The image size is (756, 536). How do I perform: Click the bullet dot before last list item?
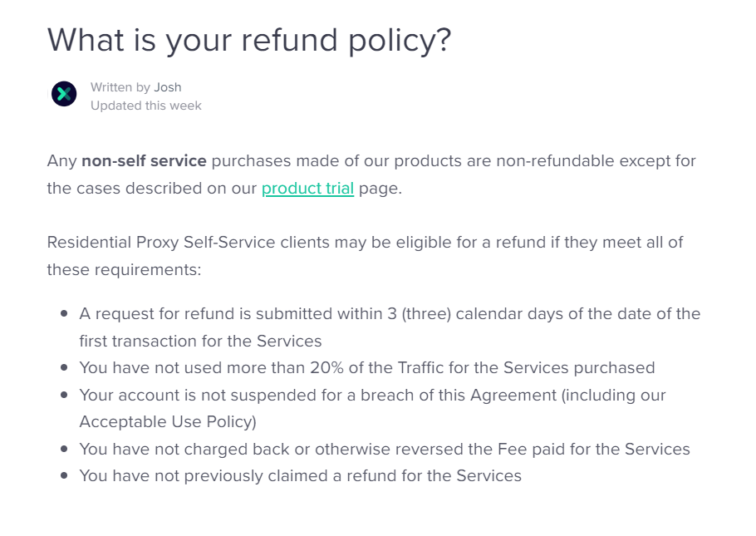tap(64, 475)
